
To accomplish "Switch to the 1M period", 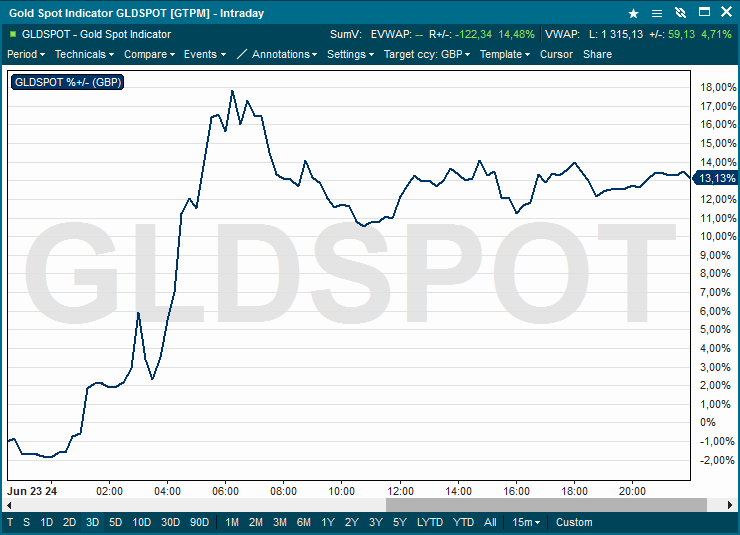I will pyautogui.click(x=232, y=522).
